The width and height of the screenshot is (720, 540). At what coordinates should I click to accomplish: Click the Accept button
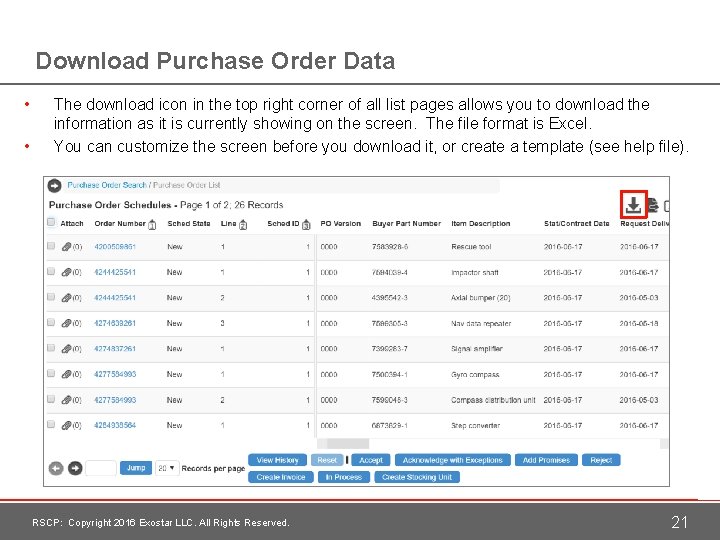(x=371, y=460)
